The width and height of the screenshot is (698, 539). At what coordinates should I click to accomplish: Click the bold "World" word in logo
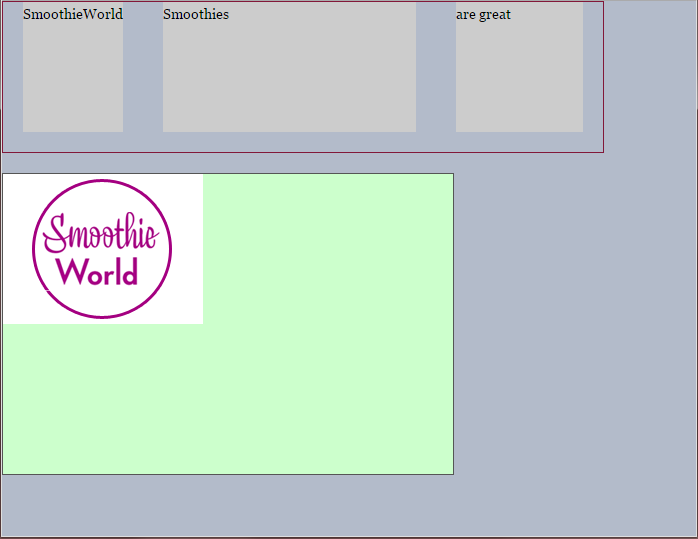point(98,272)
